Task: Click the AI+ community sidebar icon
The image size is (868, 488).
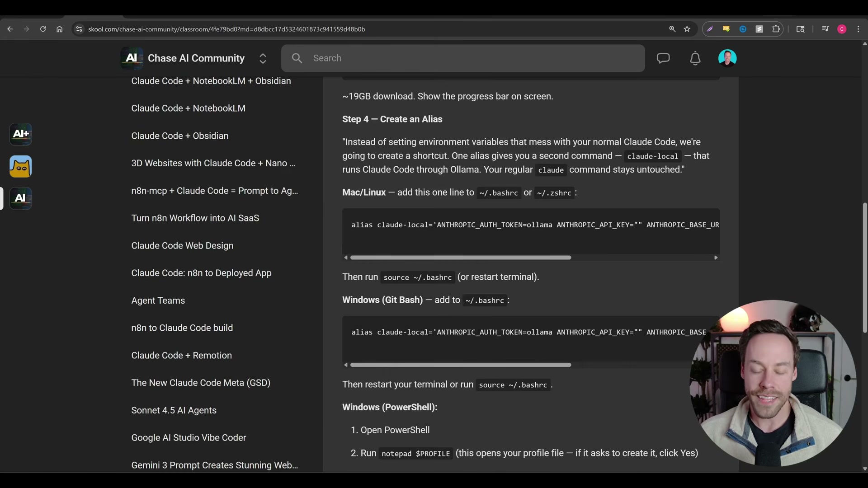Action: pyautogui.click(x=21, y=134)
